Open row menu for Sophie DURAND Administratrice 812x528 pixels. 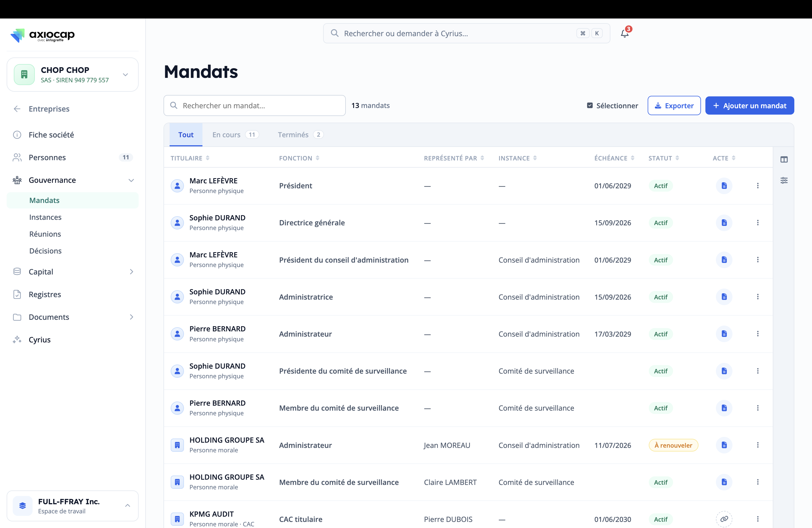pos(757,297)
